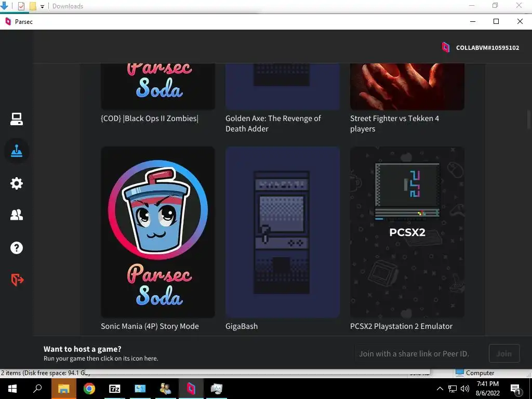Image resolution: width=532 pixels, height=399 pixels.
Task: Open the clock showing 7:41 PM
Action: click(x=487, y=389)
